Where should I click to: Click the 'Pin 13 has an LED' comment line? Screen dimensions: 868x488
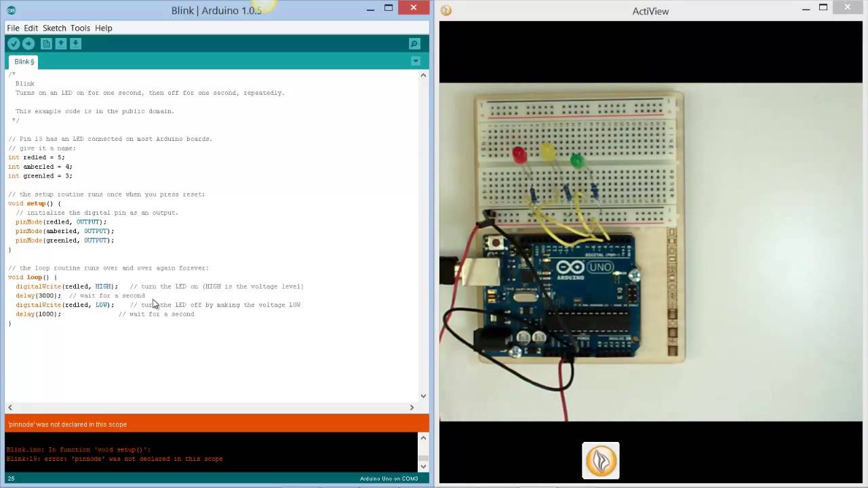point(111,139)
